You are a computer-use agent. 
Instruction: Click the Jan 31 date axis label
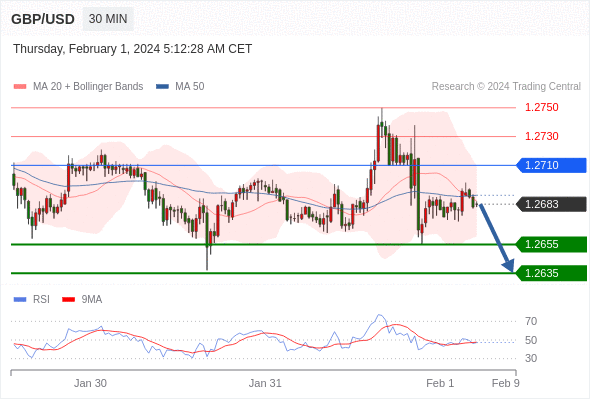pos(265,383)
